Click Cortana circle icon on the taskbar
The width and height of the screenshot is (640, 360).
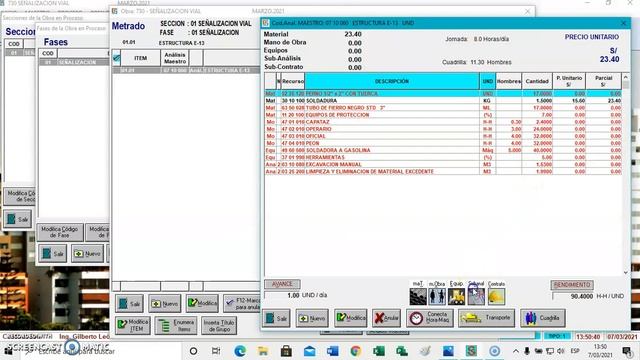[x=193, y=351]
